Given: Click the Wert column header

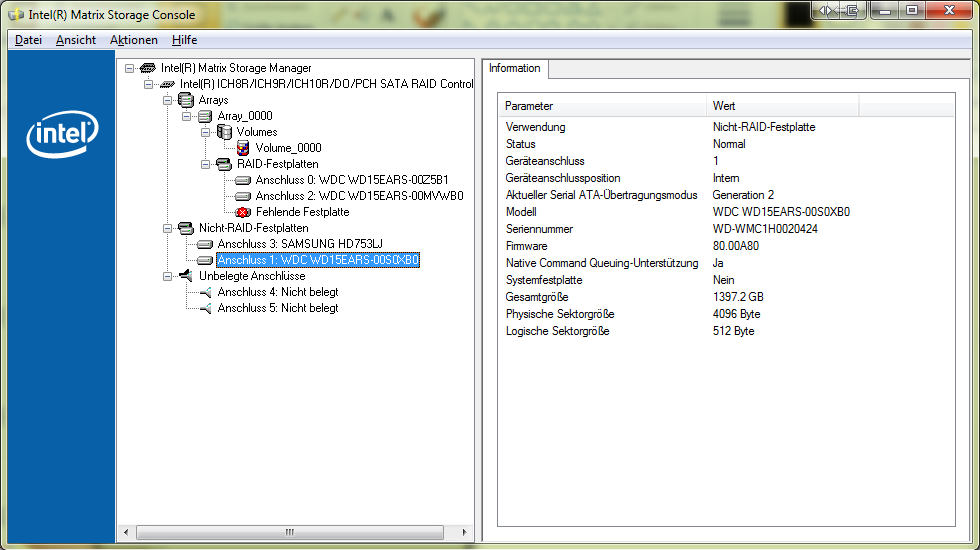Looking at the screenshot, I should [x=782, y=106].
